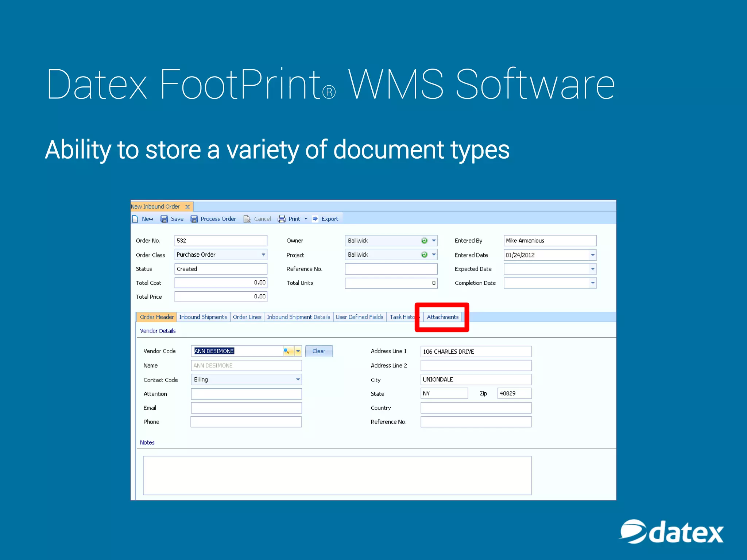Viewport: 747px width, 560px height.
Task: Click the Country input field
Action: [476, 408]
